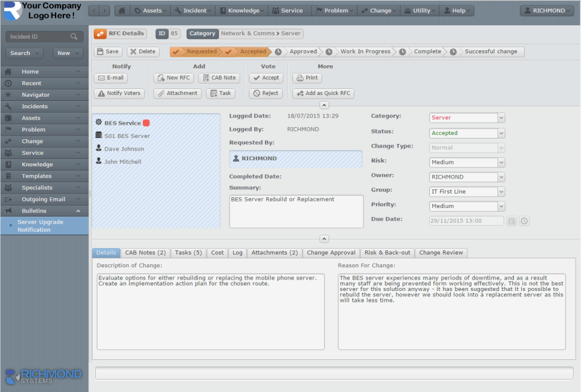Click the magnifier in the Incident ID search box
581x392 pixels.
tap(76, 36)
